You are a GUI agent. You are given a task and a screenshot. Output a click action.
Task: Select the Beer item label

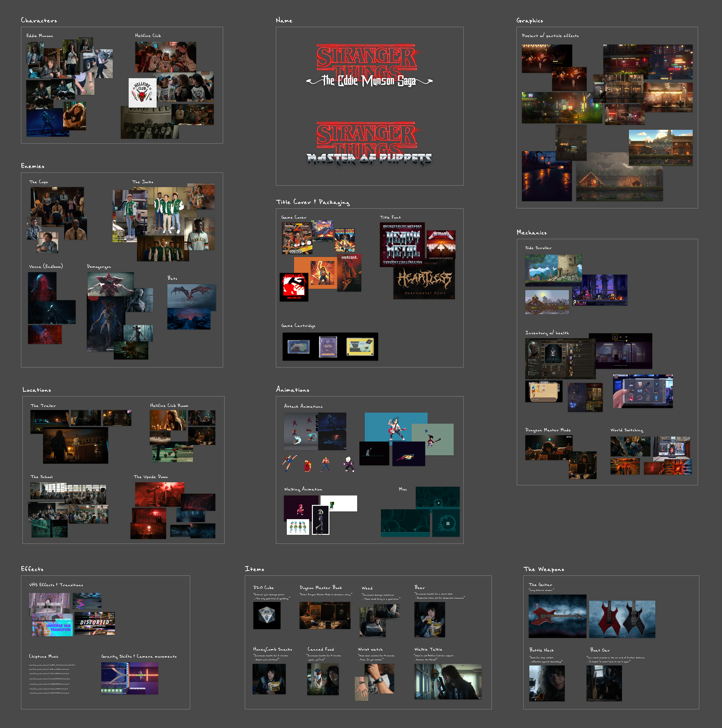point(419,588)
